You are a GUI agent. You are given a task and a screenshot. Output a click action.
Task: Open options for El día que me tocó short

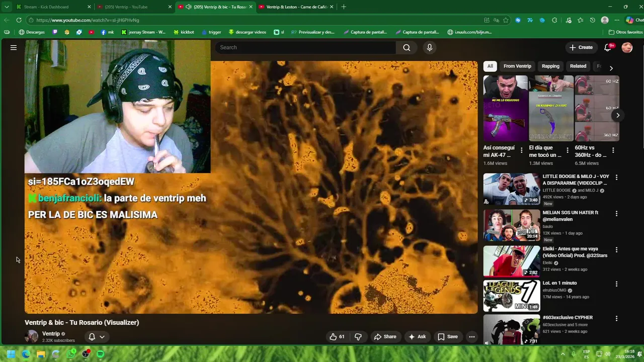(568, 150)
